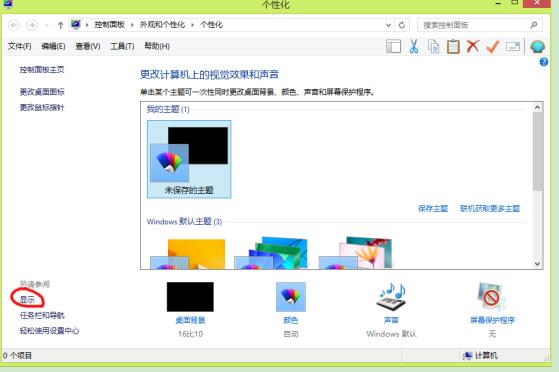The image size is (559, 372).
Task: Click the clipboard paste toolbar icon
Action: coord(453,47)
